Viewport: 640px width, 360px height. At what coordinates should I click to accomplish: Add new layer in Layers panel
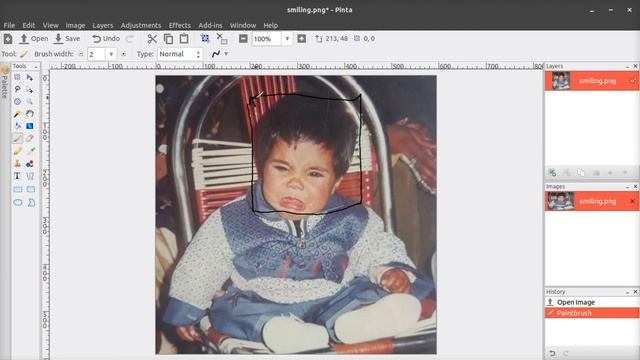coord(552,173)
